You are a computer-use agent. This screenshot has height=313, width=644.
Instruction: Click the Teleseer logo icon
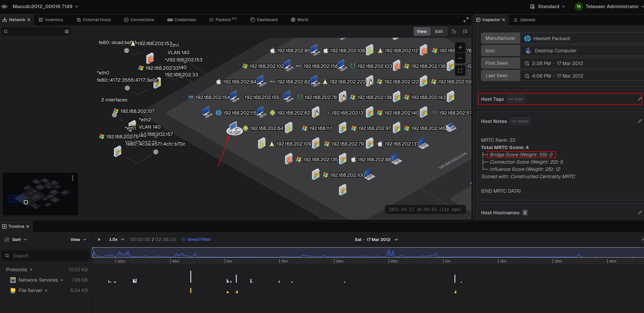pos(5,6)
